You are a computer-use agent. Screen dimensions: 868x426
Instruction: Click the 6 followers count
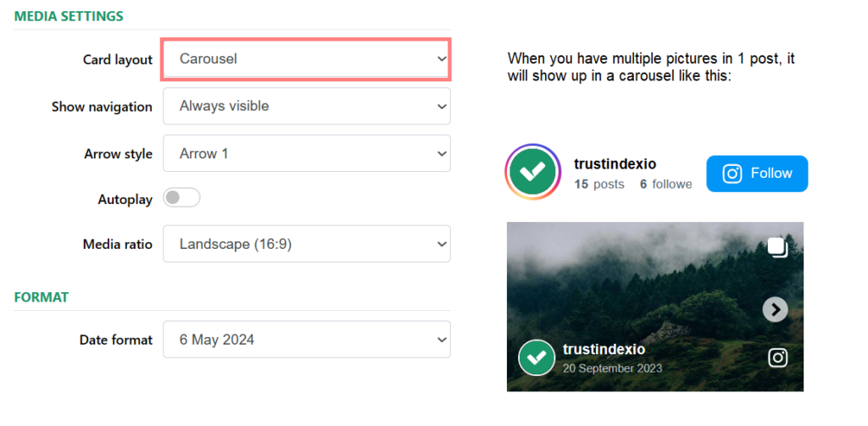pos(665,184)
